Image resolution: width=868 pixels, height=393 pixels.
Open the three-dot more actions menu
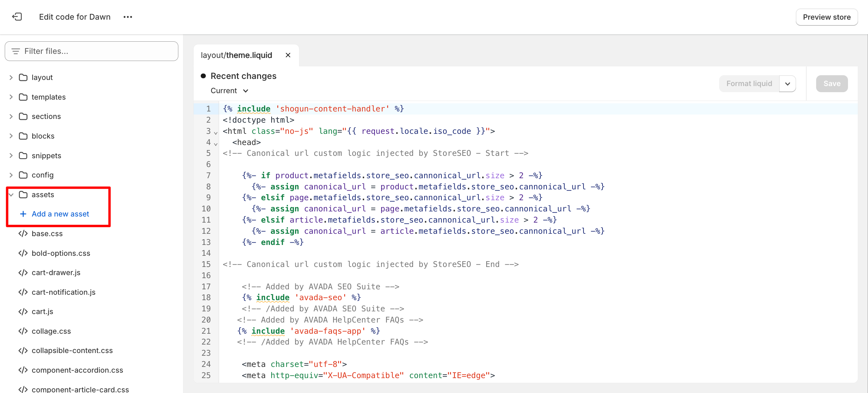[128, 17]
